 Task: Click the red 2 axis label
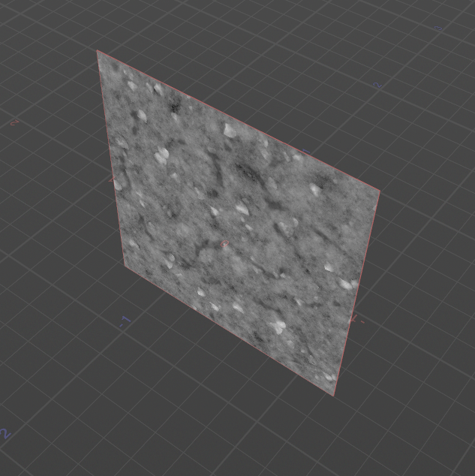coord(14,122)
